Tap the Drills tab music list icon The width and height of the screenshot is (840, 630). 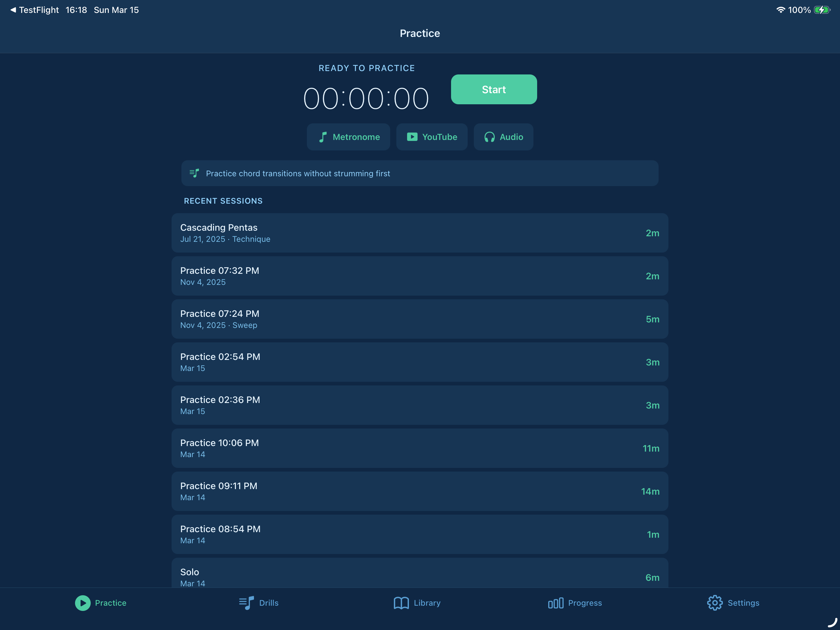pyautogui.click(x=247, y=603)
